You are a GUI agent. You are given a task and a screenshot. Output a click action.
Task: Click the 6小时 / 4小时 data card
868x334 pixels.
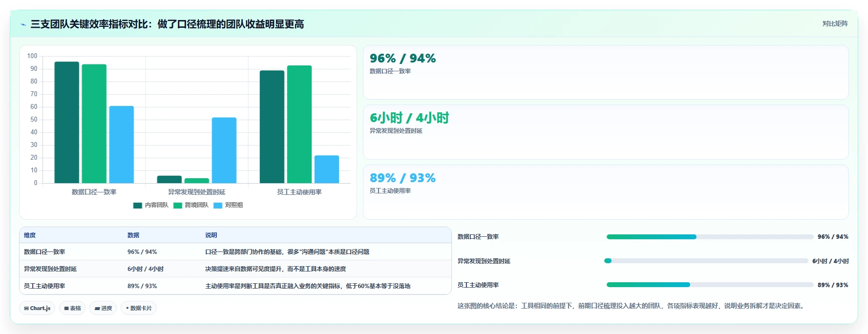click(606, 132)
